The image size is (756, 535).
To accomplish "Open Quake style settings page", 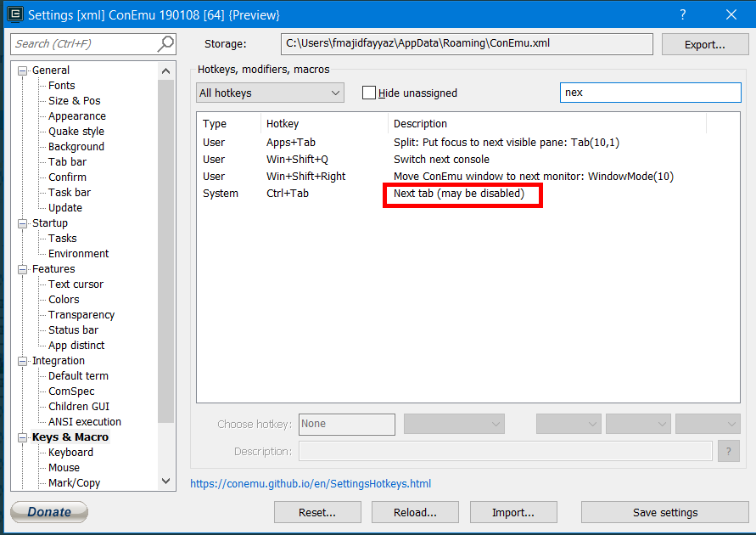I will tap(76, 132).
